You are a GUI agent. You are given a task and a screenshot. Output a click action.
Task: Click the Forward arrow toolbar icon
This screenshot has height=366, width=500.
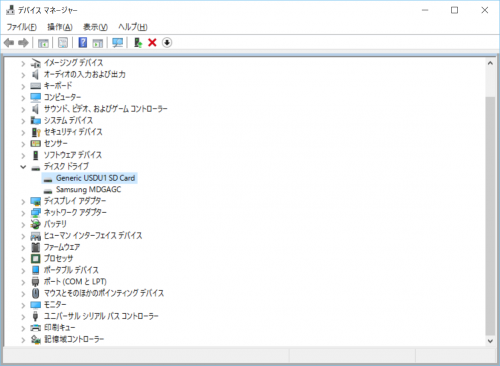coord(23,43)
